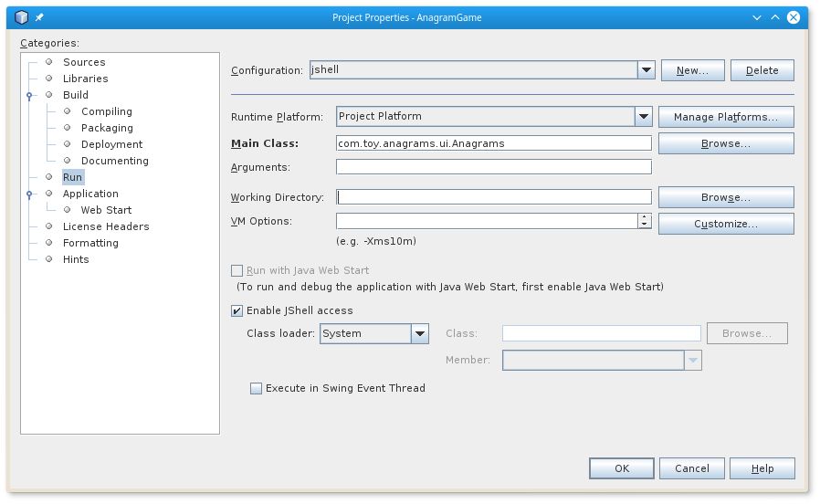Image resolution: width=820 pixels, height=504 pixels.
Task: Collapse the Application tree node
Action: [x=30, y=194]
